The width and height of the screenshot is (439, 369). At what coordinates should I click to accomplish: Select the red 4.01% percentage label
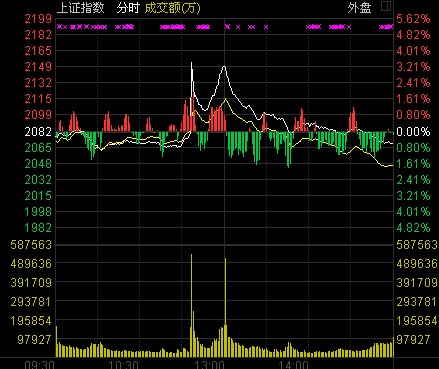413,51
